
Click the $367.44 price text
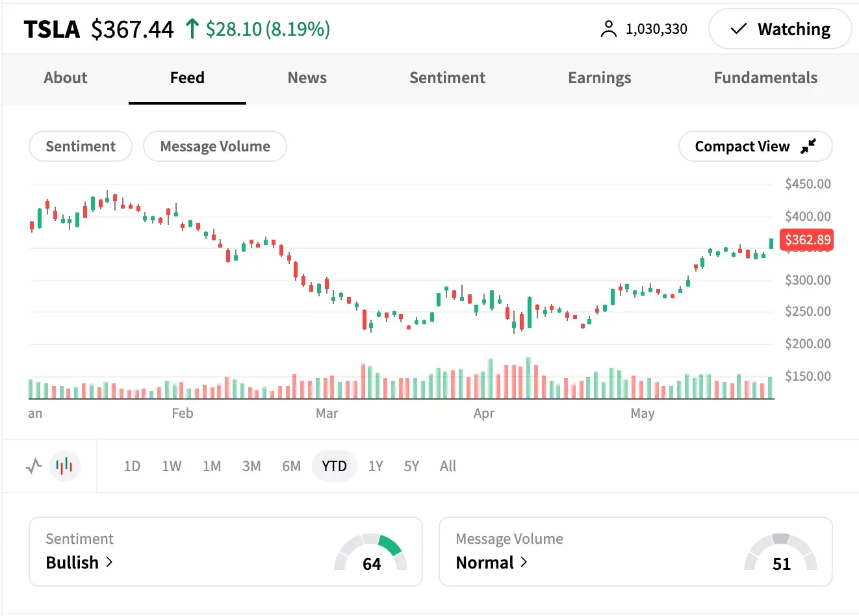click(x=133, y=29)
